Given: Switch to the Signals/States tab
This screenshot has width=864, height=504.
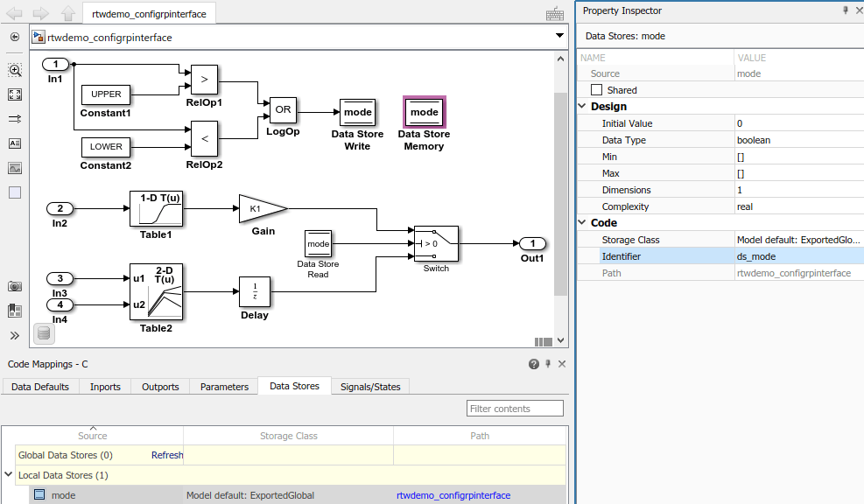Looking at the screenshot, I should tap(369, 386).
